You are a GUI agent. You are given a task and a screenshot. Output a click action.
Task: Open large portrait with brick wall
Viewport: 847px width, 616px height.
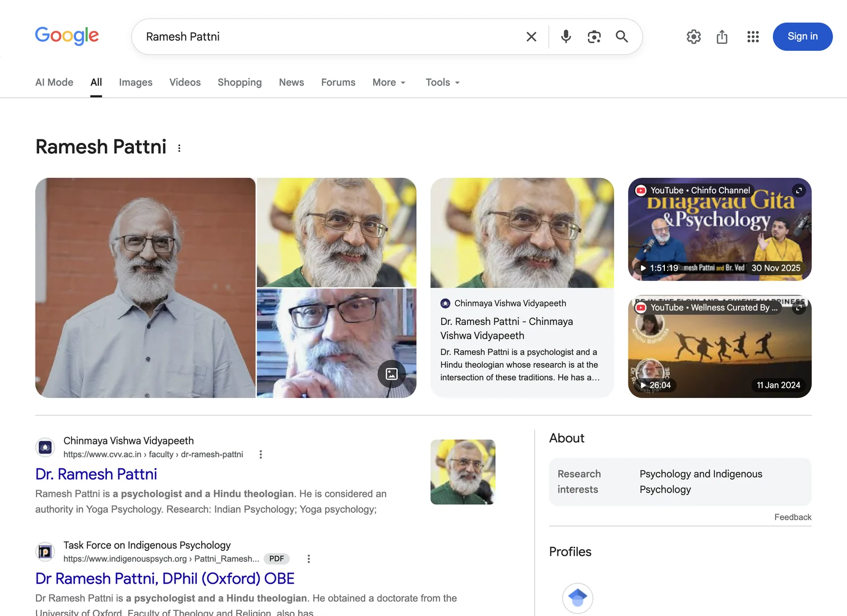(145, 288)
